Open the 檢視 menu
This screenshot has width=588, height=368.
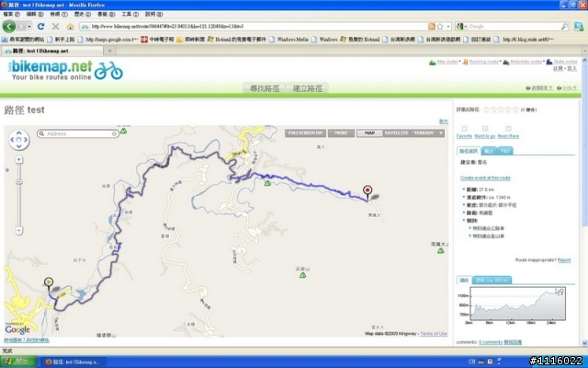59,15
